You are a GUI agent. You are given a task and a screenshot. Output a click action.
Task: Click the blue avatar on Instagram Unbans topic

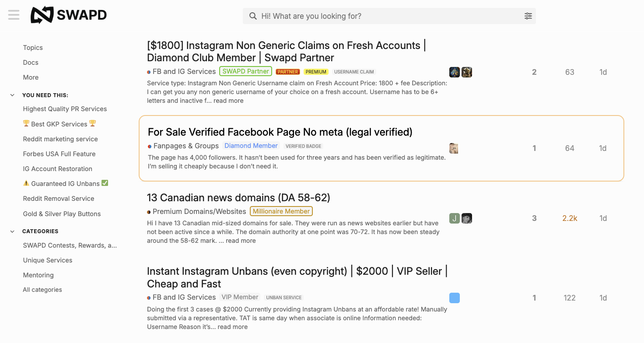[455, 298]
